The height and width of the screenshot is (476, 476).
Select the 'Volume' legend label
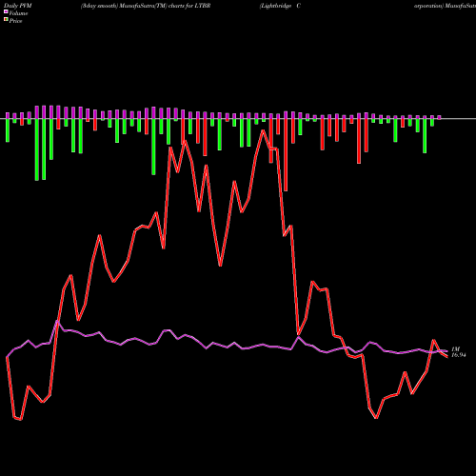click(x=18, y=13)
